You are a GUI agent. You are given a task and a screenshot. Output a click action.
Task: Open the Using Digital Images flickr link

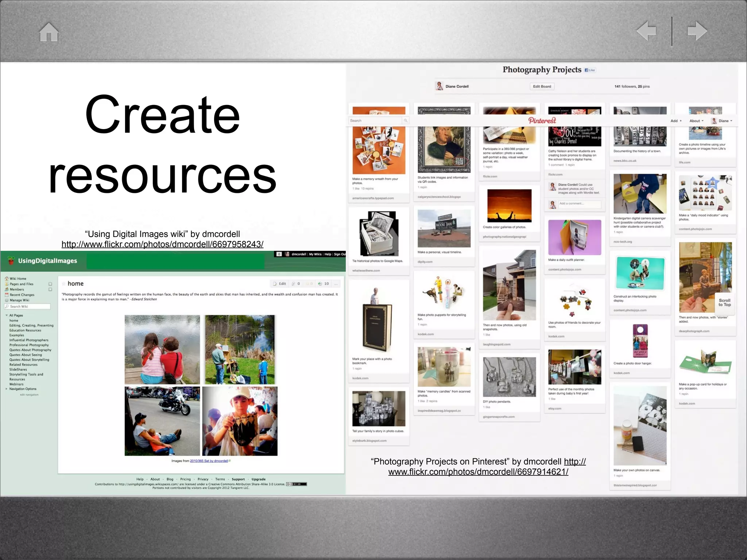[162, 244]
